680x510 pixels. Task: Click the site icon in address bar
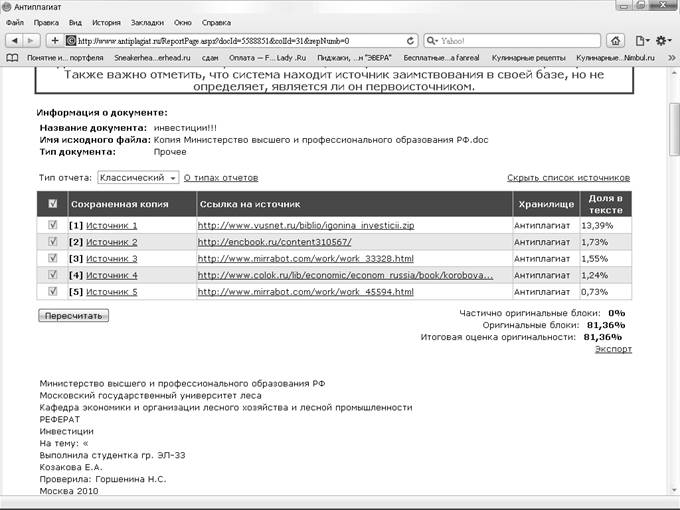pyautogui.click(x=71, y=41)
